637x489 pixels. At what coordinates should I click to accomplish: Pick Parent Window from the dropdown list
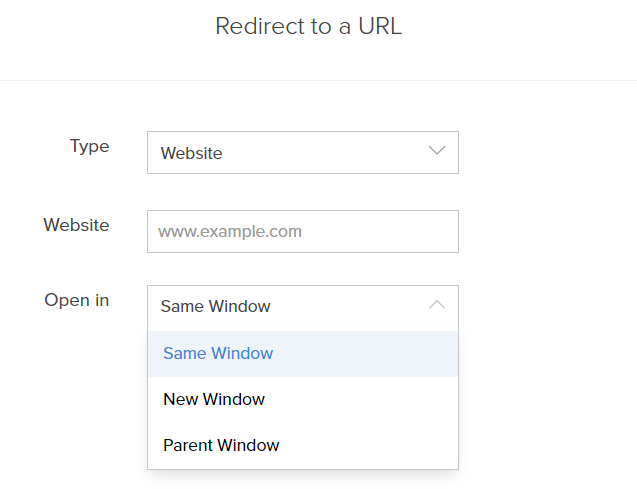[221, 445]
